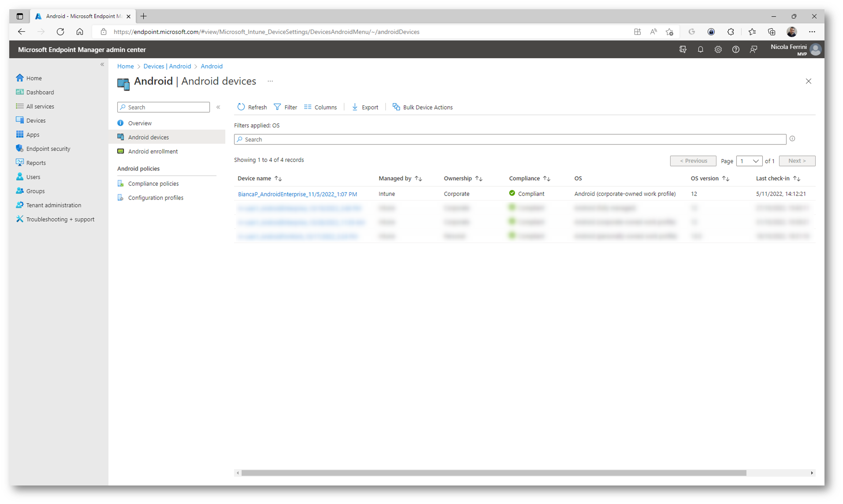This screenshot has height=504, width=843.
Task: Collapse the left navigation sidebar
Action: 102,64
